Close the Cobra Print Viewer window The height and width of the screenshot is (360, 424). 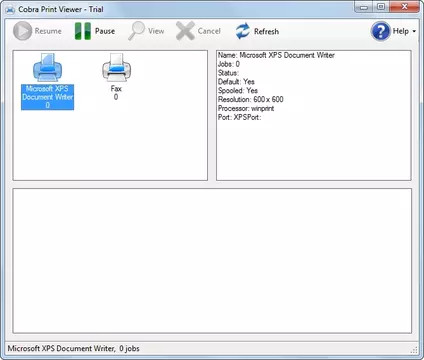click(404, 7)
